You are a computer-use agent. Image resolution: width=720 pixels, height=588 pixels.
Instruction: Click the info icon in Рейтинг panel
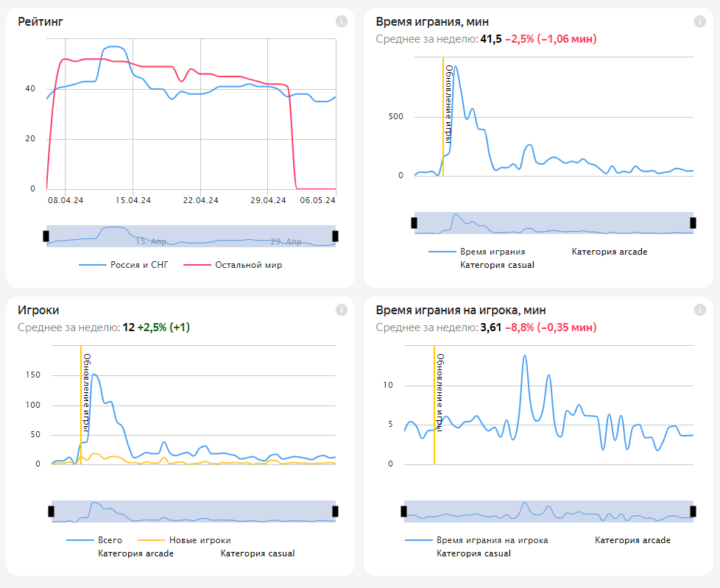(341, 21)
